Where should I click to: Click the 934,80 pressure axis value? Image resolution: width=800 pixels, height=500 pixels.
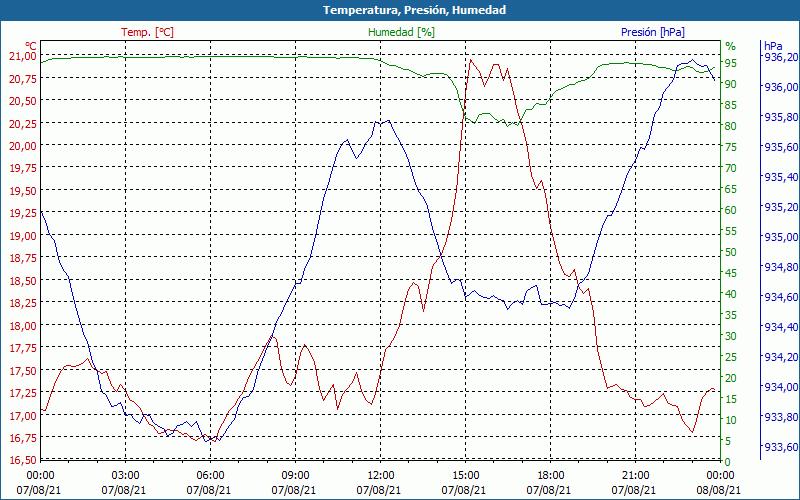coord(781,267)
